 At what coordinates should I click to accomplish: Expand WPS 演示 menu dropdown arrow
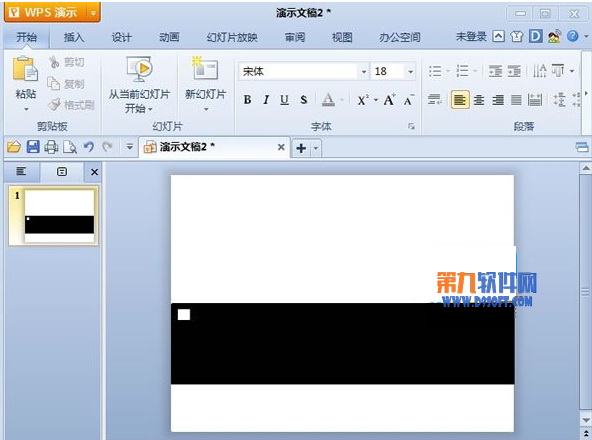93,13
